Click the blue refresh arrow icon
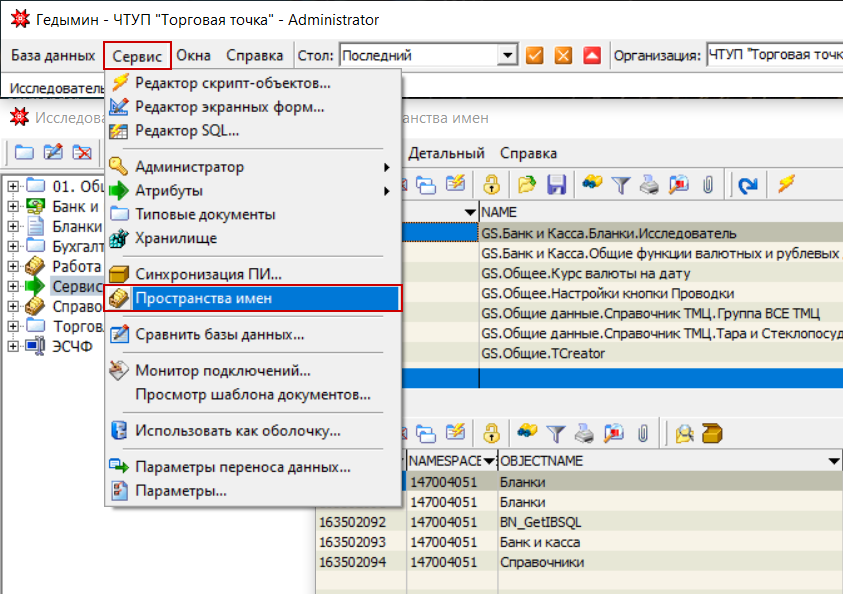This screenshot has height=594, width=843. click(x=747, y=184)
